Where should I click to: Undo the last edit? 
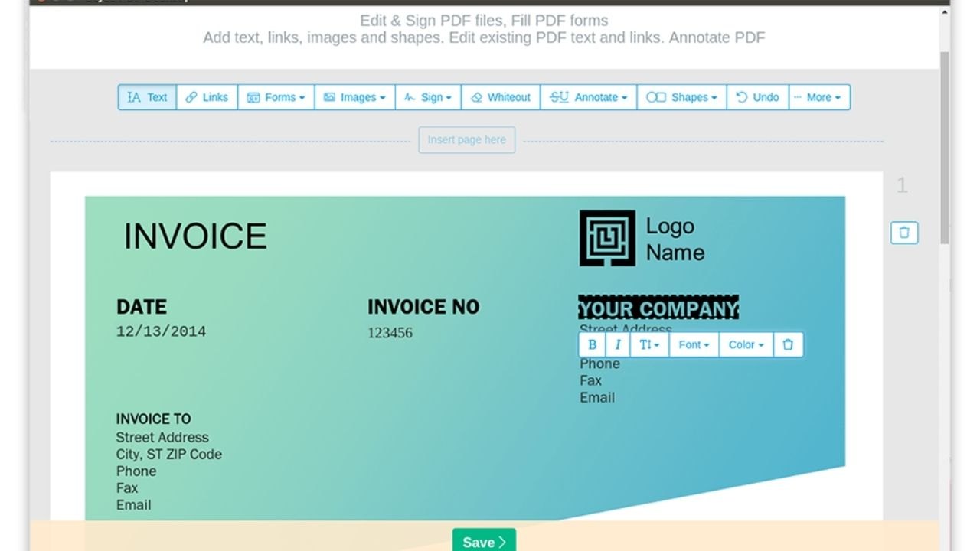click(x=757, y=97)
